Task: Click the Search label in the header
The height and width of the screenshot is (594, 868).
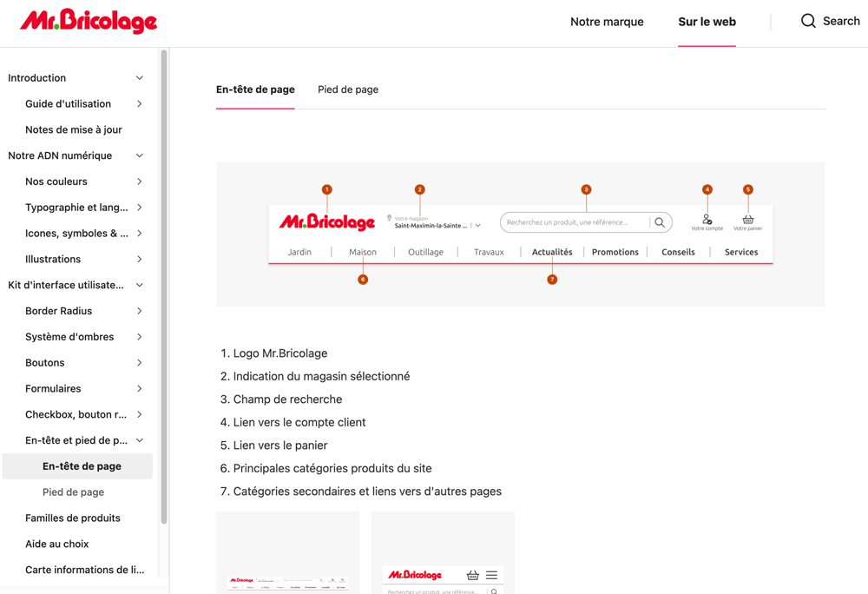Action: tap(841, 21)
